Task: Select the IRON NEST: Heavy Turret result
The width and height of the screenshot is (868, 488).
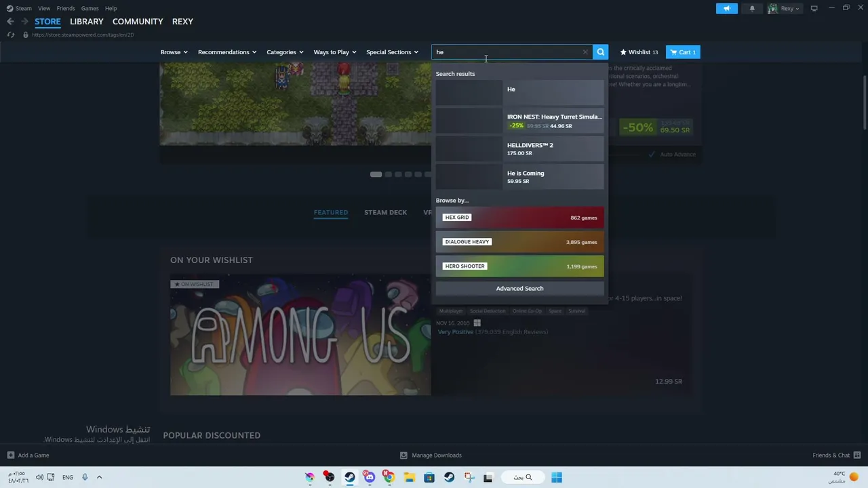Action: (519, 121)
